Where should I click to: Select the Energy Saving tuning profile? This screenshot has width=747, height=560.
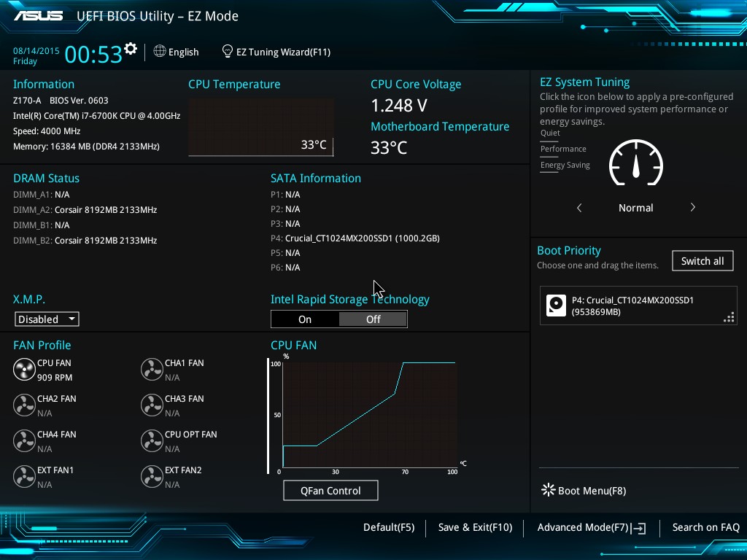click(565, 165)
